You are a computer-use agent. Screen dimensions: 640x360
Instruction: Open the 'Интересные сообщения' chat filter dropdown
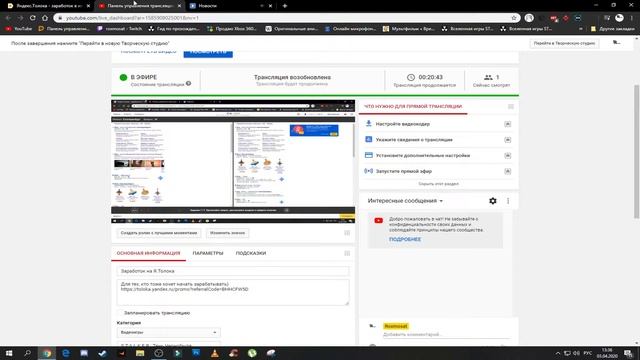pos(405,201)
